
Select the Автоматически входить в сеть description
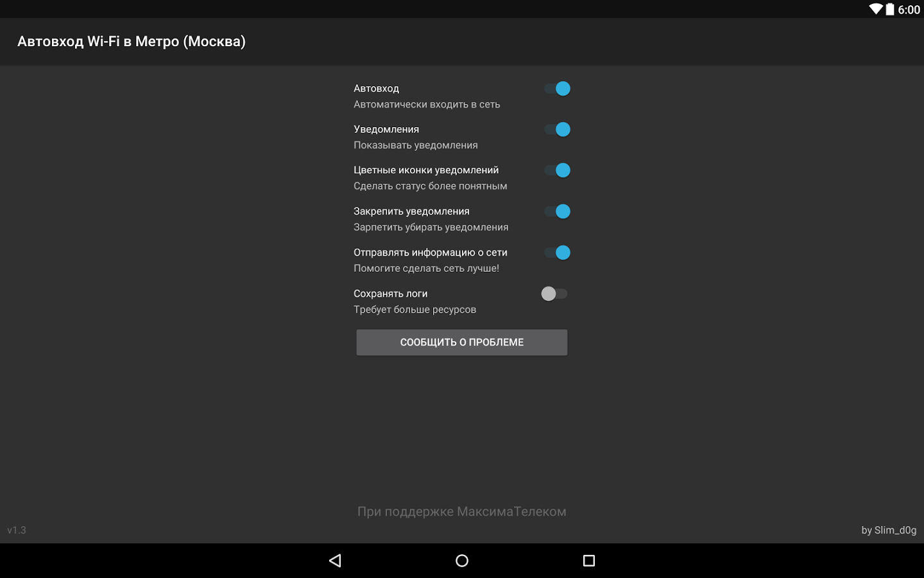[427, 104]
